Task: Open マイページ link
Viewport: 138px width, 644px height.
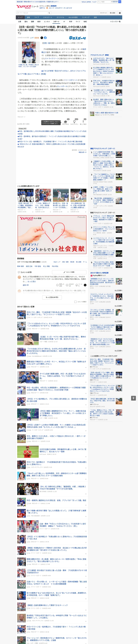Action: pyautogui.click(x=103, y=13)
